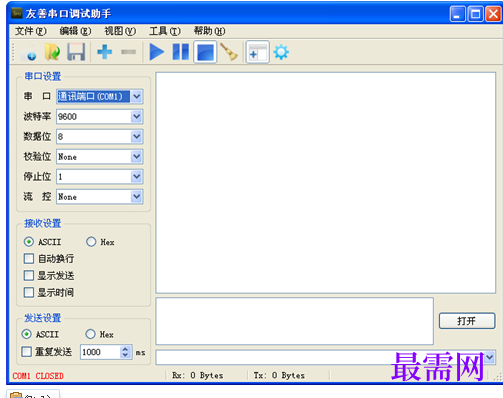The height and width of the screenshot is (398, 503).
Task: Click the app icon in title bar
Action: 17,13
